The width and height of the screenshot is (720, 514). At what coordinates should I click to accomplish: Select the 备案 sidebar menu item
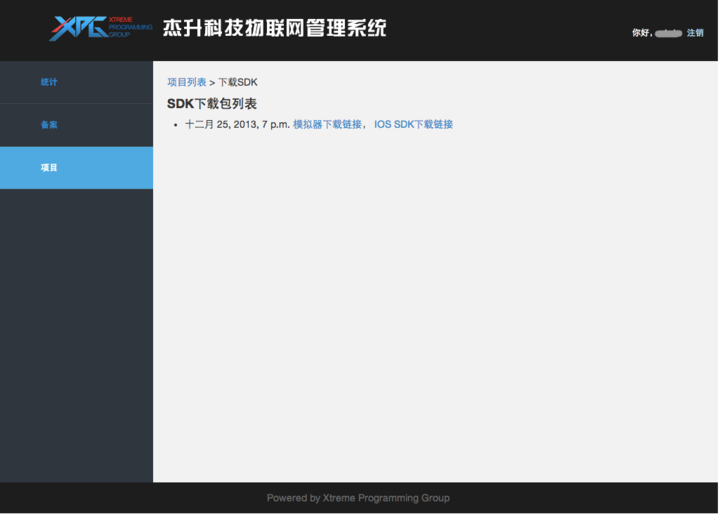pyautogui.click(x=49, y=125)
